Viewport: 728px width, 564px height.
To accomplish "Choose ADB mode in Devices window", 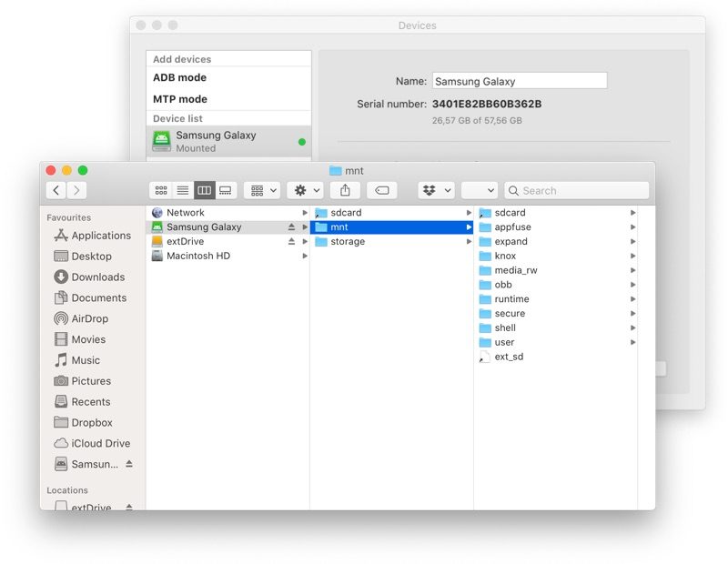I will click(228, 77).
